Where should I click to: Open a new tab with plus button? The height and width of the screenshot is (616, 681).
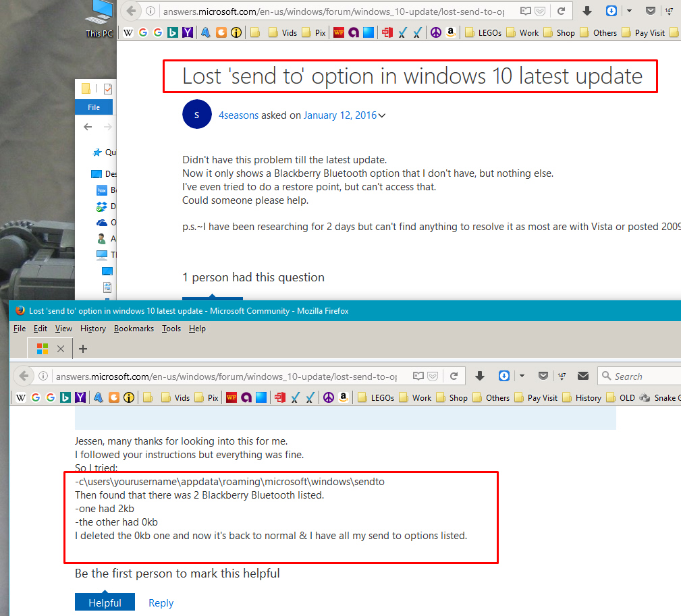tap(83, 349)
